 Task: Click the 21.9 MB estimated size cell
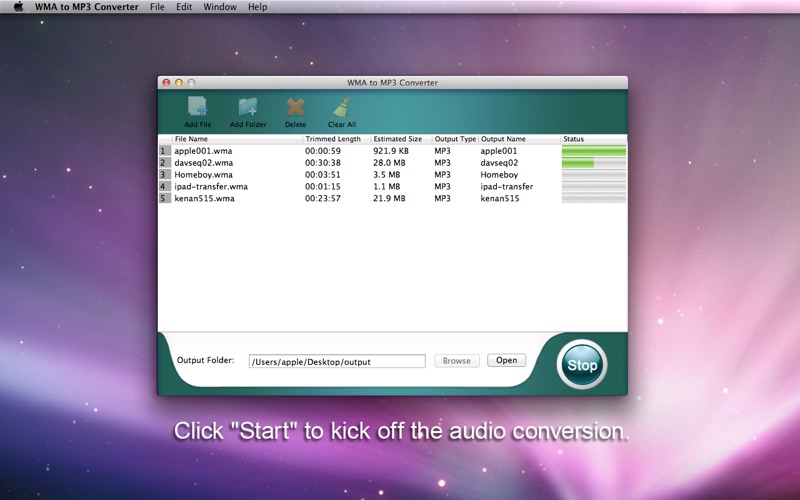(x=389, y=198)
